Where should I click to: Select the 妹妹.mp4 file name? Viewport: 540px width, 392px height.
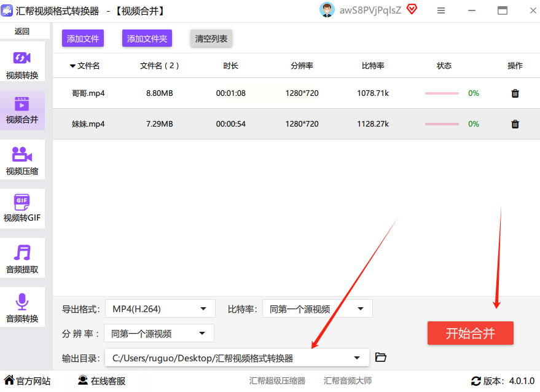coord(88,124)
